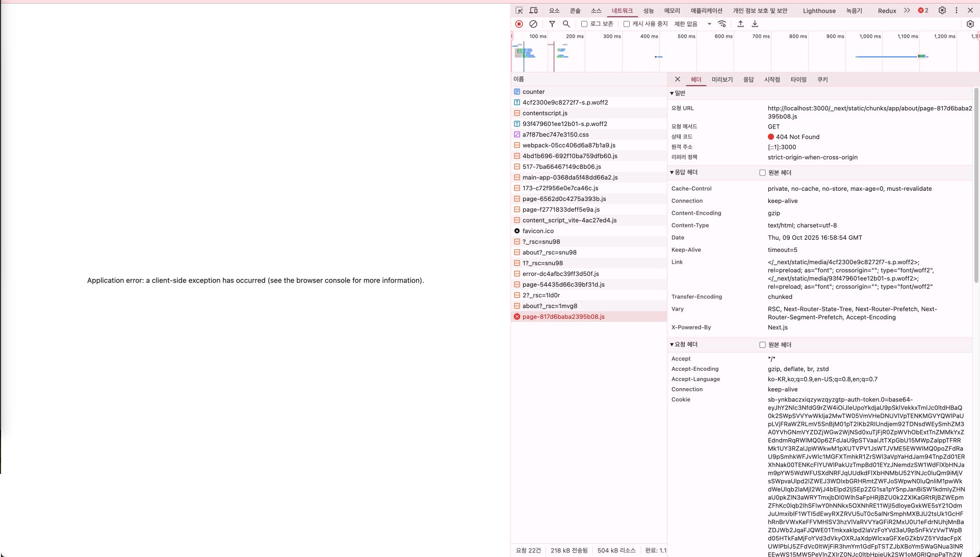Stop recording the network log
The height and width of the screenshot is (557, 980).
519,24
